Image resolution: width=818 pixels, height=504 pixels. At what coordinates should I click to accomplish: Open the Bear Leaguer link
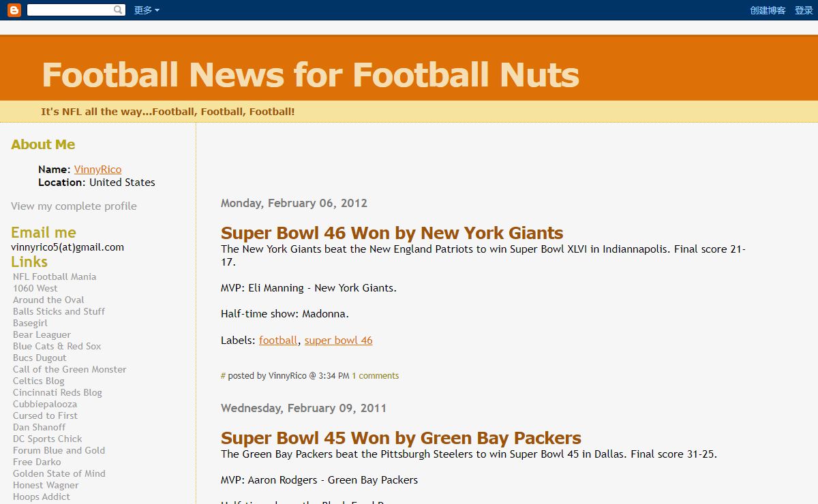[42, 334]
